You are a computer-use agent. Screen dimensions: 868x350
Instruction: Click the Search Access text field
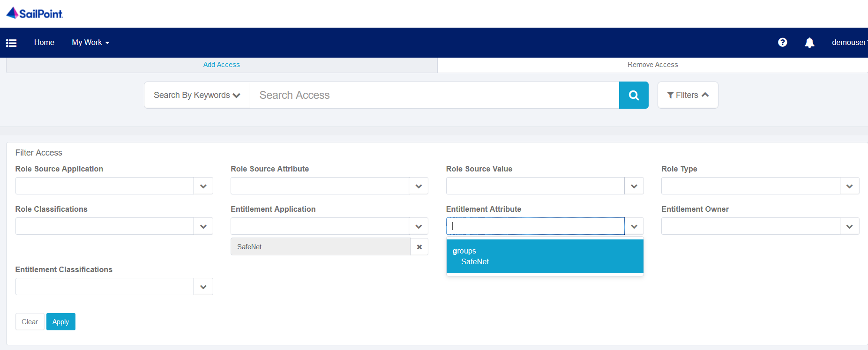pyautogui.click(x=434, y=95)
